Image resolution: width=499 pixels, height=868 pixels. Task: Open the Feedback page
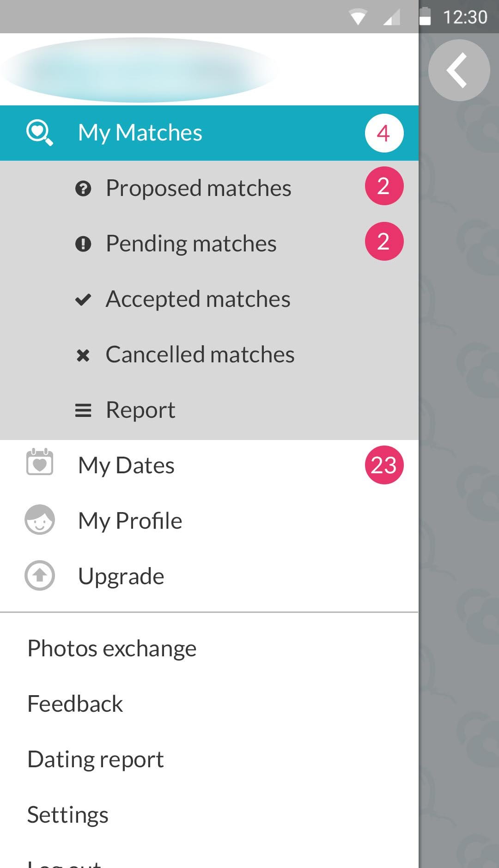pyautogui.click(x=75, y=703)
